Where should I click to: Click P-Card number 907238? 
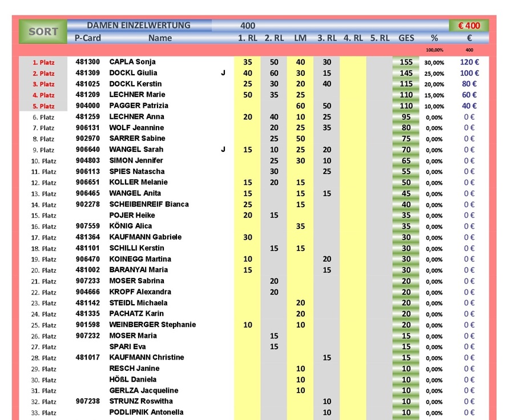(88, 401)
